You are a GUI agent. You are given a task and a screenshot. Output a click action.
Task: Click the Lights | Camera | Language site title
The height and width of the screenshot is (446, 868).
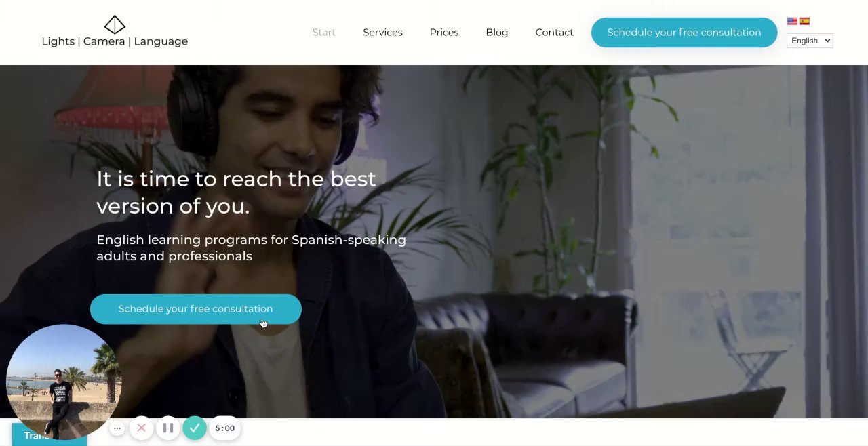pos(115,41)
